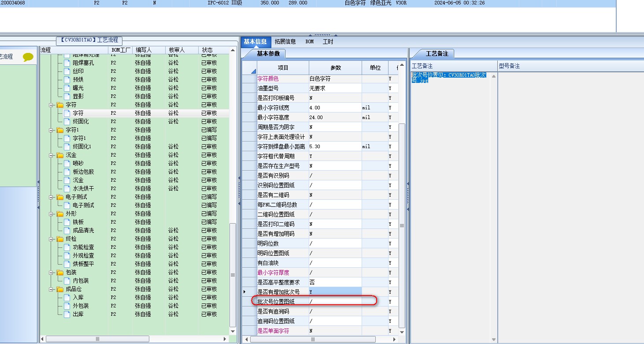
Task: Select the 基本参数 sub-tab
Action: tap(268, 54)
